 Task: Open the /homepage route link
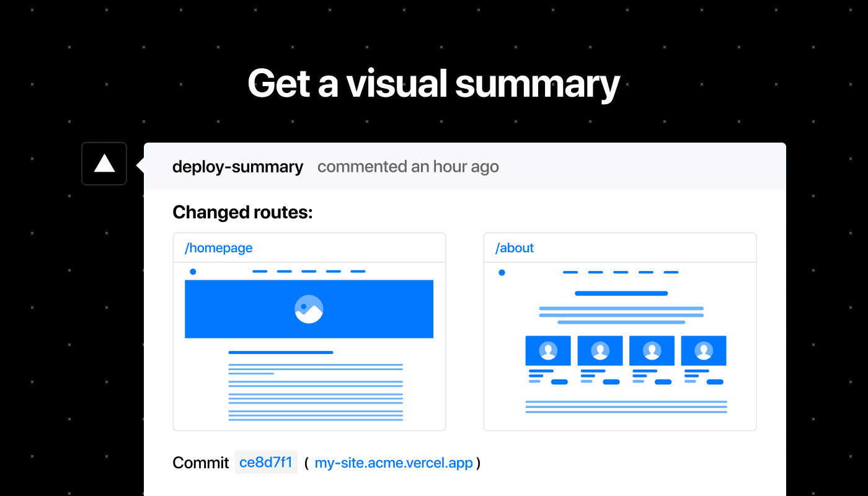(219, 248)
